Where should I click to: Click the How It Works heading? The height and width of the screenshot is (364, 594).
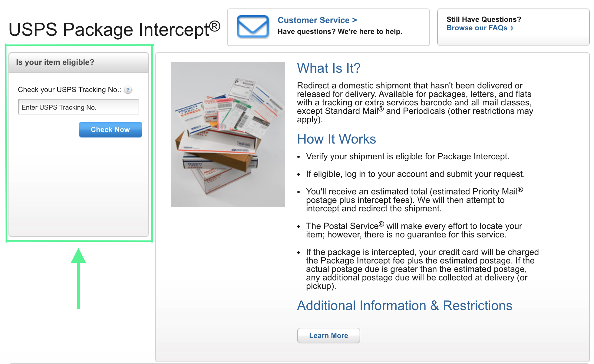(336, 139)
